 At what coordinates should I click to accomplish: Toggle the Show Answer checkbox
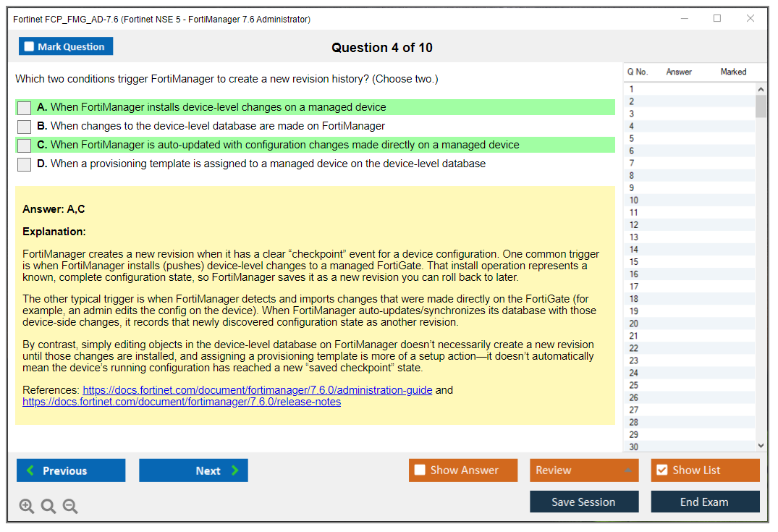[x=419, y=470]
